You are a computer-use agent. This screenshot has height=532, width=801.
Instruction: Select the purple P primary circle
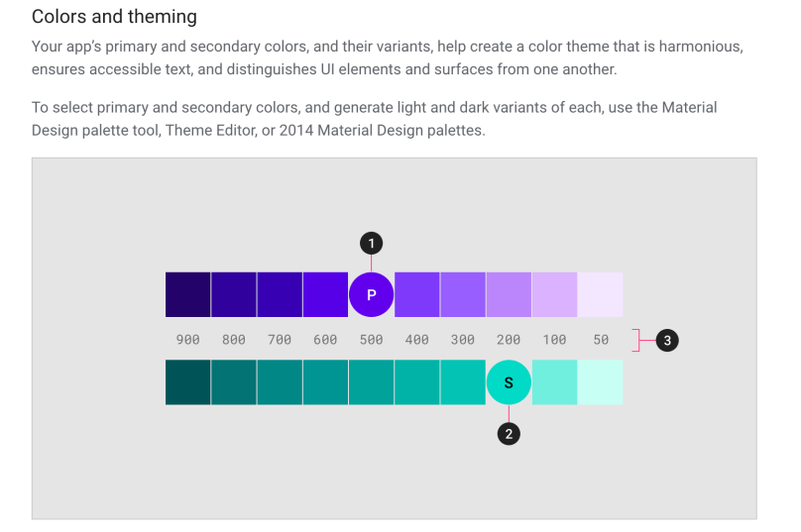tap(371, 294)
